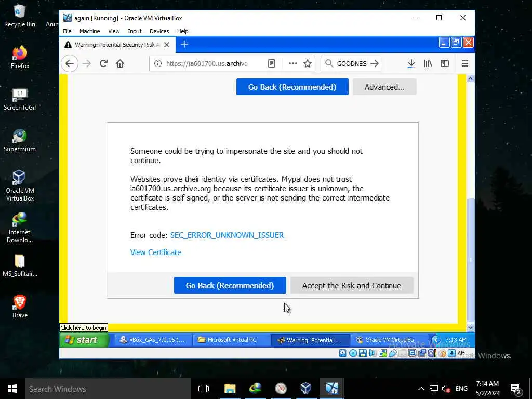The image size is (532, 399).
Task: Open VirtualBox Machine menu
Action: click(x=89, y=31)
